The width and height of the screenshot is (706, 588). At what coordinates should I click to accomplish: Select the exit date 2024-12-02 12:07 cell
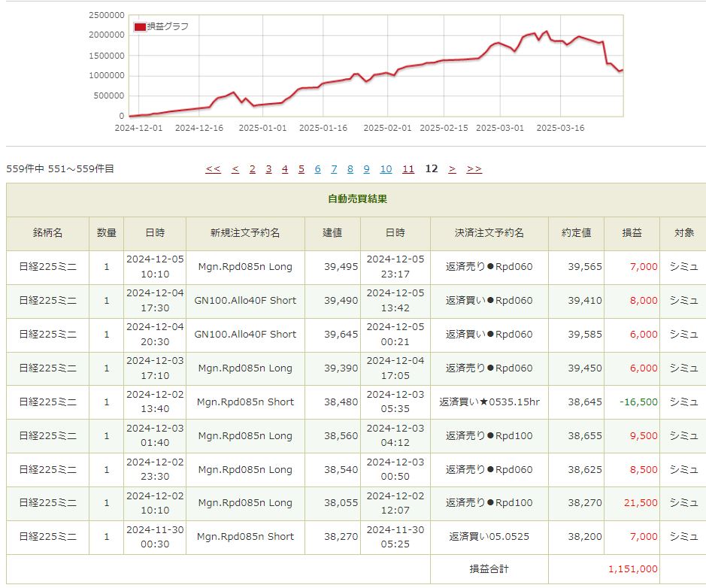point(395,503)
